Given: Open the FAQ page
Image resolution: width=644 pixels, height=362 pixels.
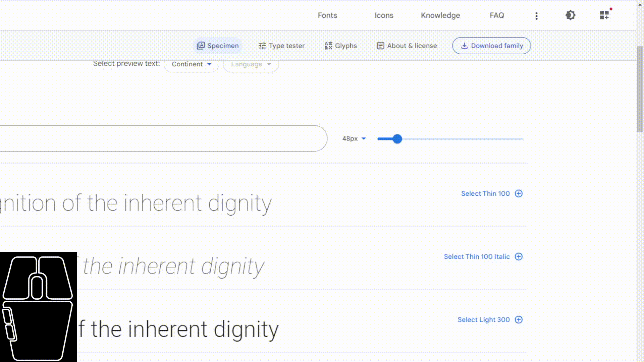Looking at the screenshot, I should 497,15.
